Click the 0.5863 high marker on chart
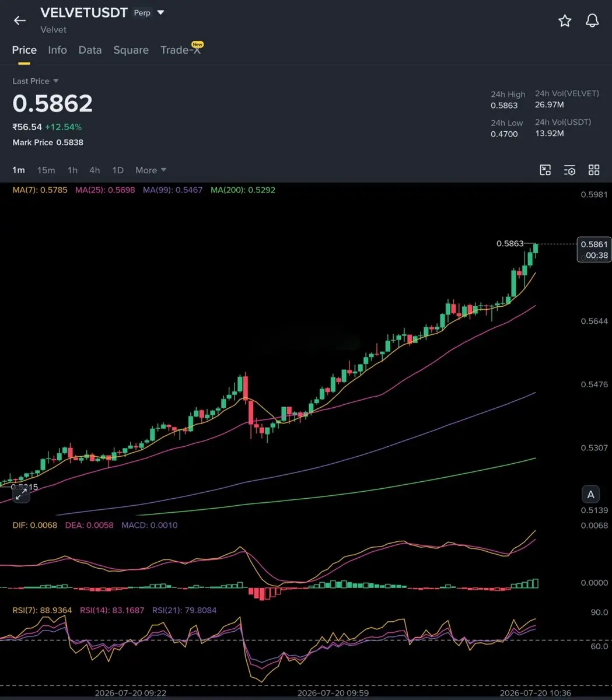Viewport: 612px width, 700px height. click(x=510, y=244)
